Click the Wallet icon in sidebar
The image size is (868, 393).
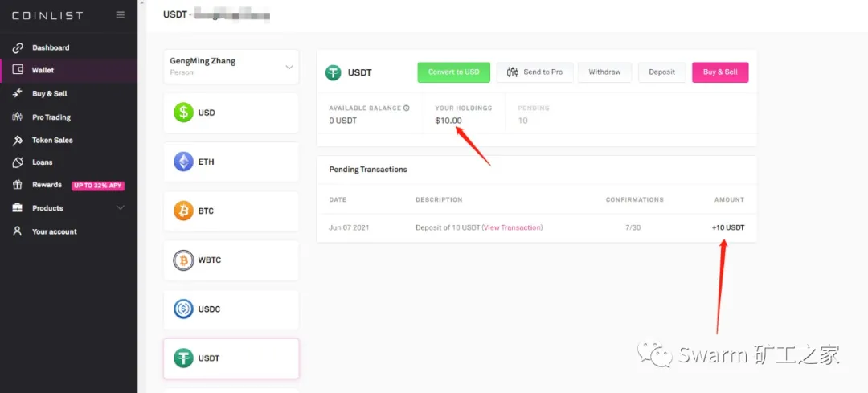click(x=18, y=70)
